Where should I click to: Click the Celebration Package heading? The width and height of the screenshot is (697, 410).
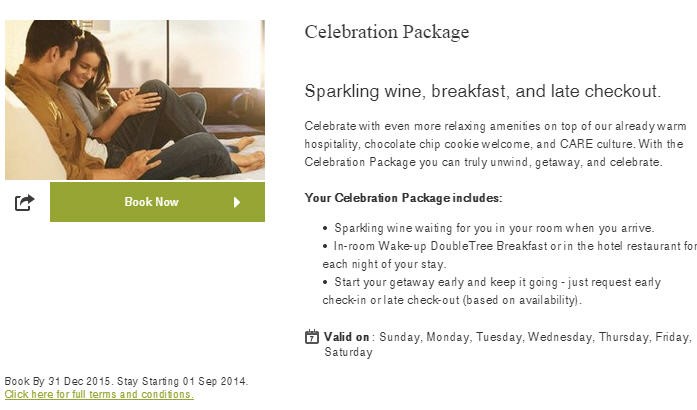pyautogui.click(x=387, y=32)
